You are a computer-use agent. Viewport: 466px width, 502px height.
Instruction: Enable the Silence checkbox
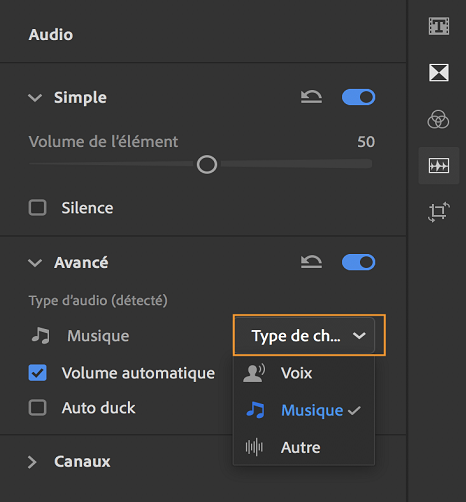(x=37, y=208)
